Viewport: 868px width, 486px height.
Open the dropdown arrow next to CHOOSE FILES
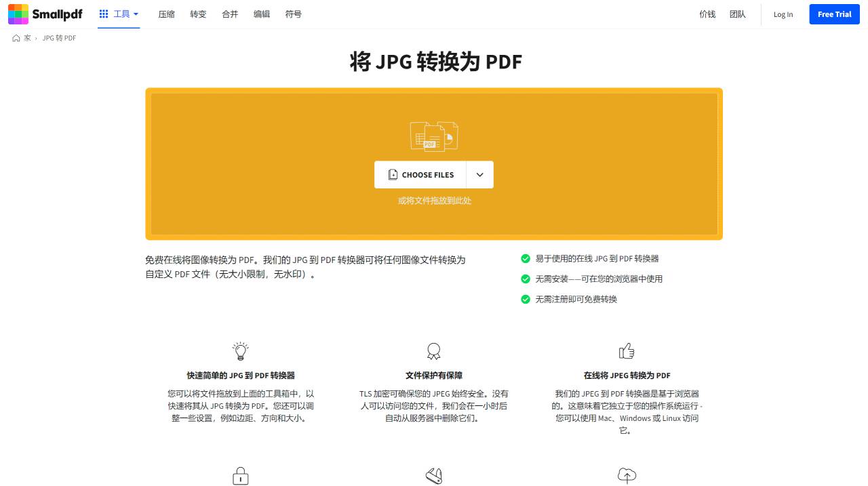click(479, 174)
